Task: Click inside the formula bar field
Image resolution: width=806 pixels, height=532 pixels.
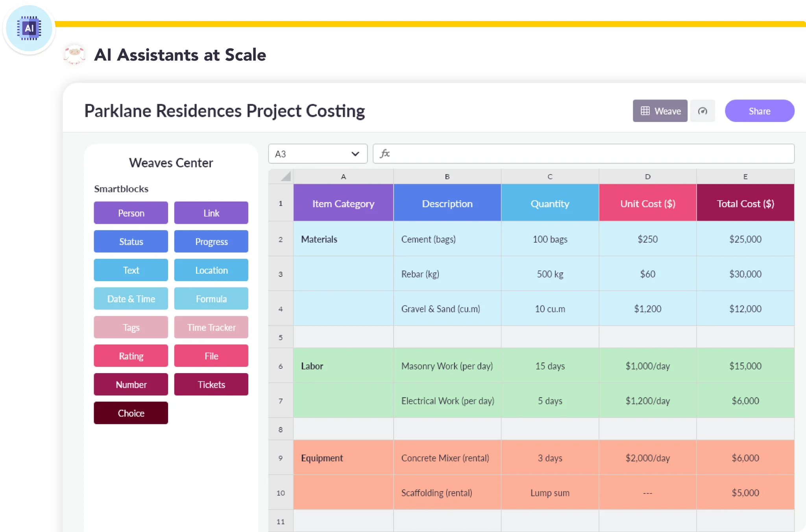Action: [590, 154]
